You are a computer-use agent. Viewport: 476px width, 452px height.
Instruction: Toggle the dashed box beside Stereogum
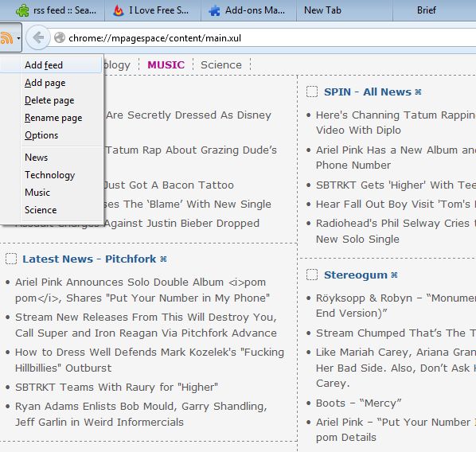tap(312, 275)
